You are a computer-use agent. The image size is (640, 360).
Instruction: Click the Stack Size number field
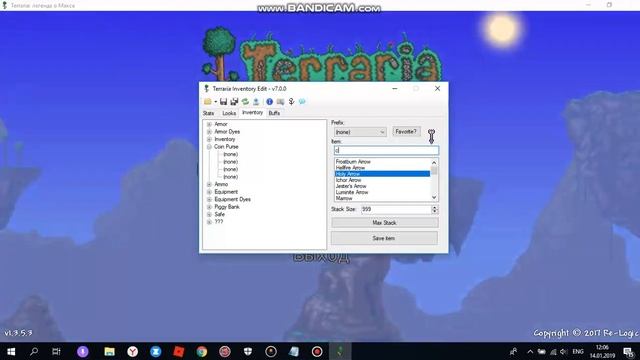pos(396,209)
